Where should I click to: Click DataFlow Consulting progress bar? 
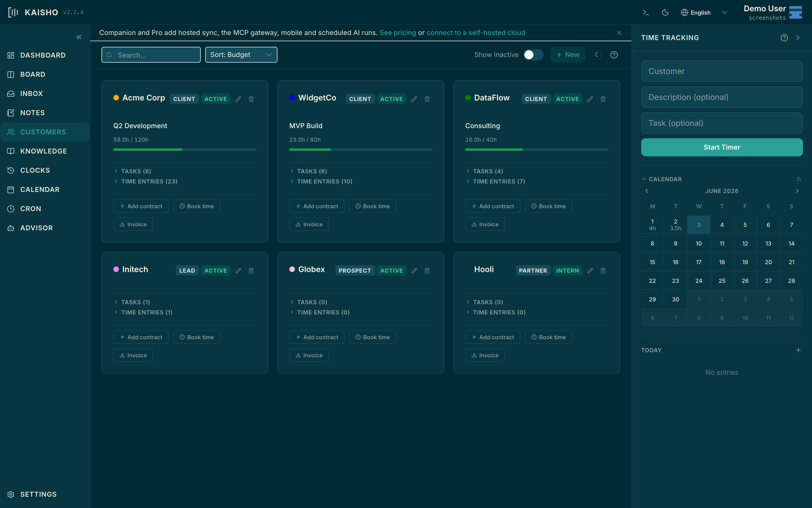[x=537, y=150]
